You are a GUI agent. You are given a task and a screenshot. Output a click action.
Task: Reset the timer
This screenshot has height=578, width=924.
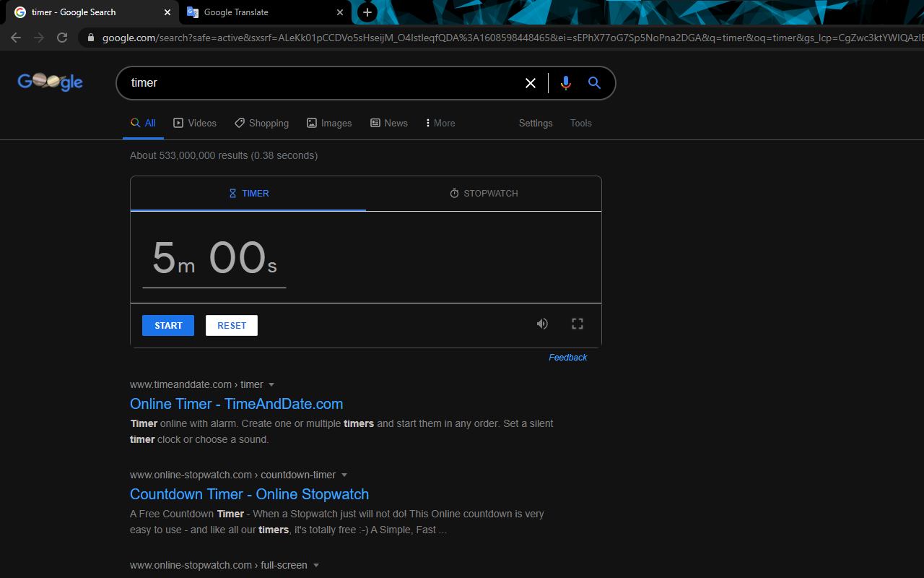231,325
